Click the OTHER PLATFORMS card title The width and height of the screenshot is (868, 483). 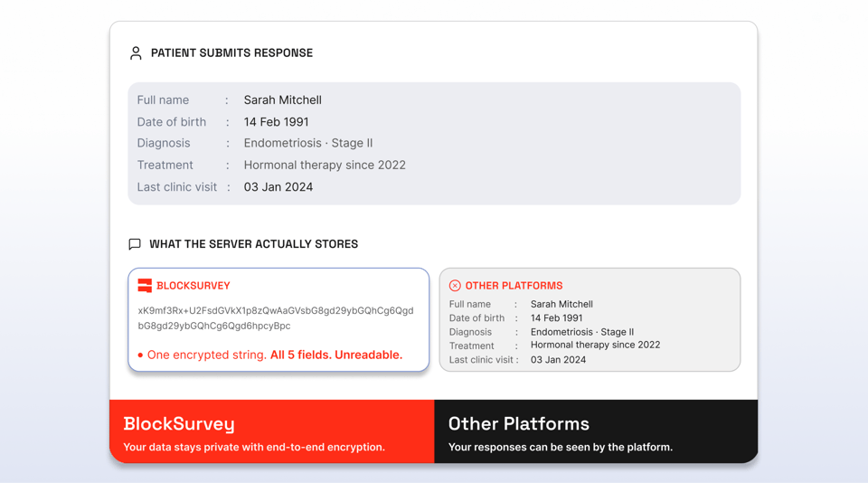(514, 286)
